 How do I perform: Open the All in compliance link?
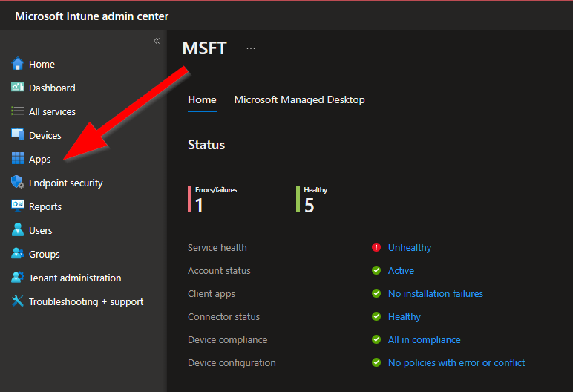(424, 340)
